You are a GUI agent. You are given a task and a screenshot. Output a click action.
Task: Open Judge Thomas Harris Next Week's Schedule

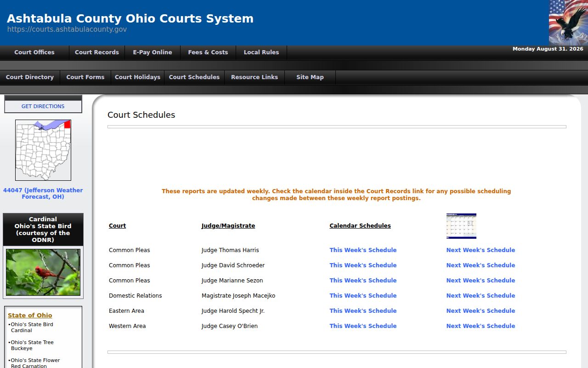(x=481, y=250)
